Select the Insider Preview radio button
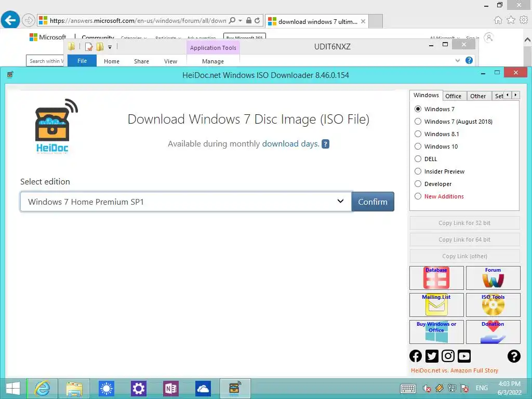Image resolution: width=532 pixels, height=399 pixels. pos(418,171)
